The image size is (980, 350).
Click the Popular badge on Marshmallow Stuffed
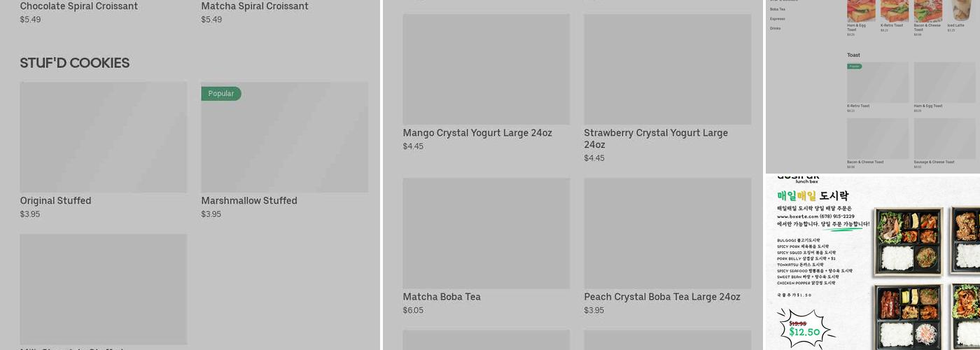point(221,94)
